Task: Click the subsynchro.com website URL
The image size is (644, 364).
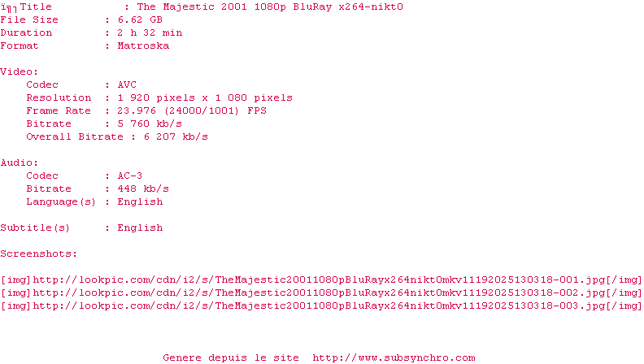Action: [394, 357]
